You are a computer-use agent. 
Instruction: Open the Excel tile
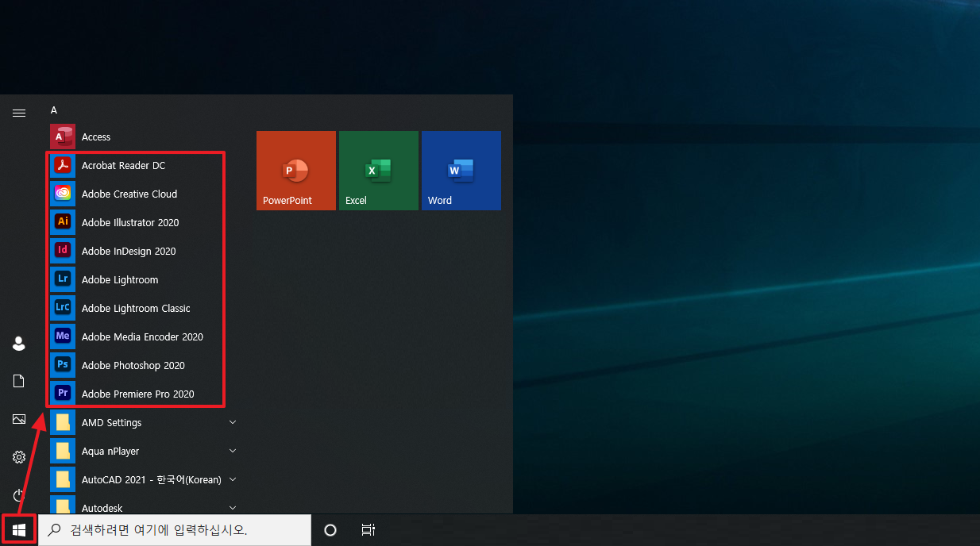[x=379, y=171]
